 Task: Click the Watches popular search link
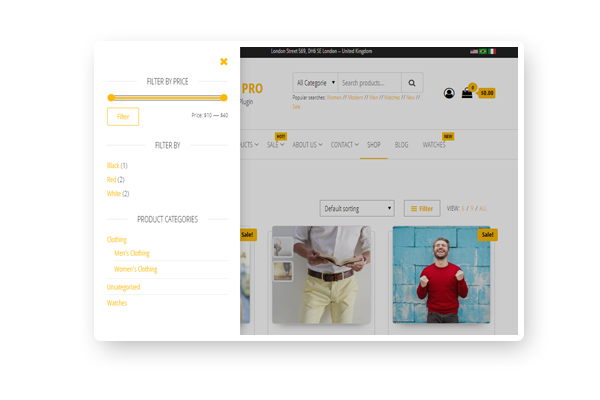point(392,98)
